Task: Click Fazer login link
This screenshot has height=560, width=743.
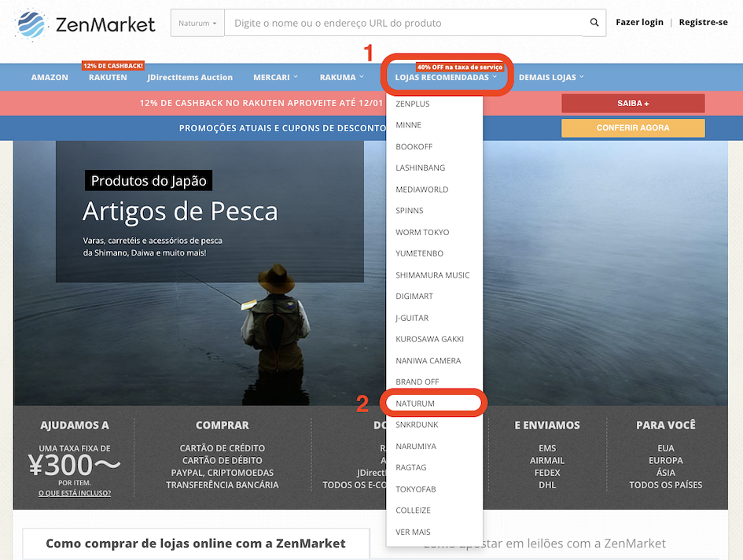Action: tap(639, 22)
